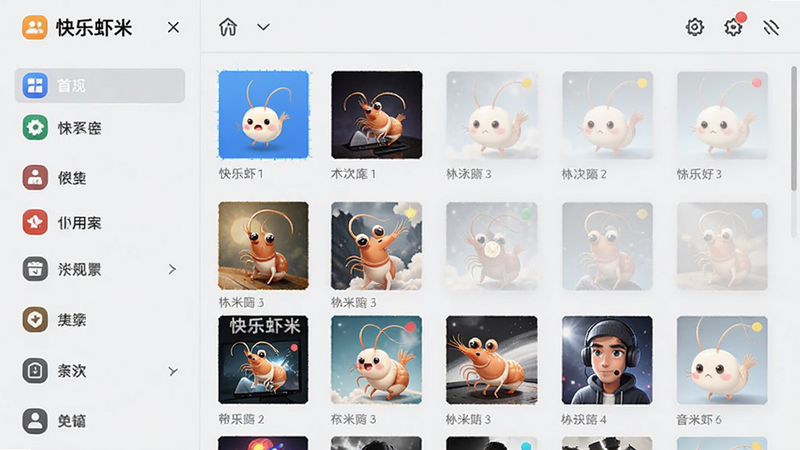
Task: Open faded red shrimp thumbnail with green dot
Action: [x=491, y=246]
